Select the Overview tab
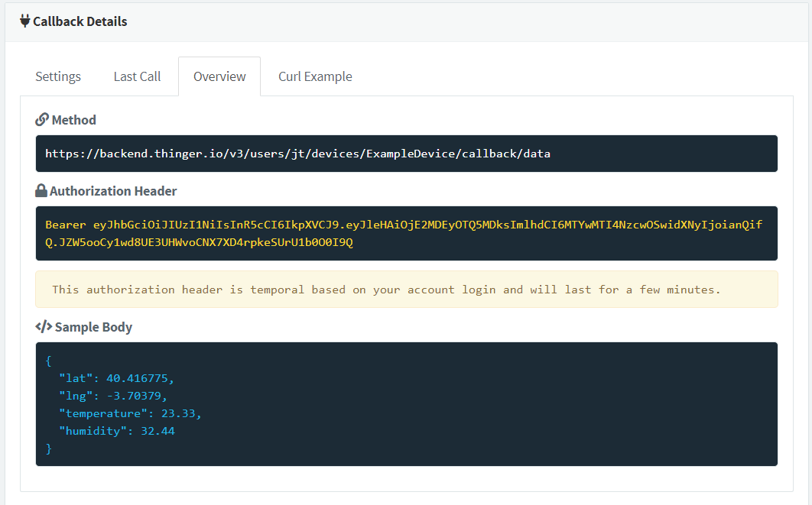 tap(219, 76)
